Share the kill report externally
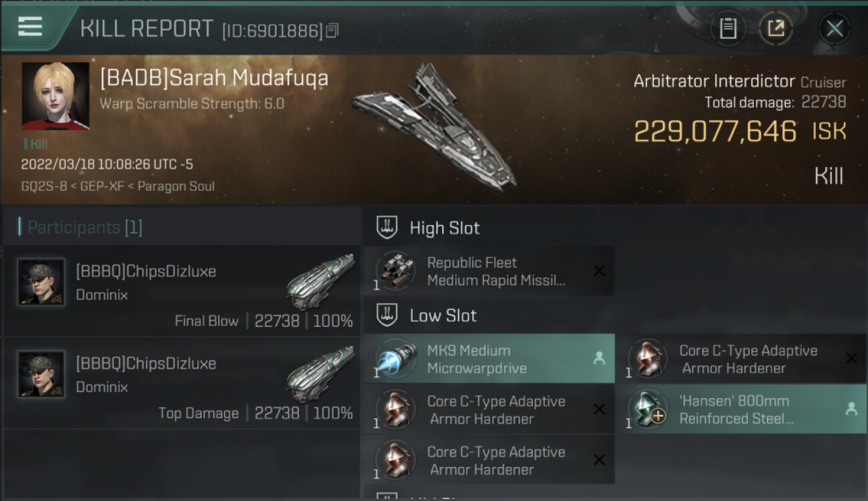The image size is (868, 501). pyautogui.click(x=775, y=29)
